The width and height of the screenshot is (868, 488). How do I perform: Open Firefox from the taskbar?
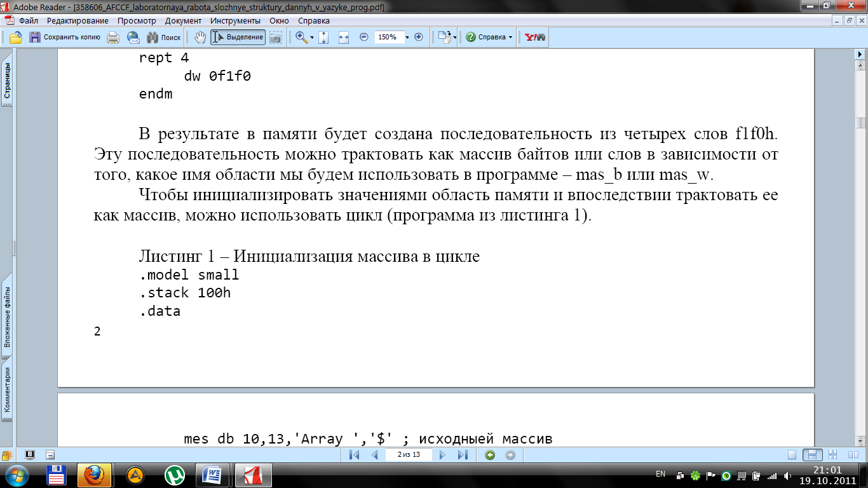coord(94,475)
